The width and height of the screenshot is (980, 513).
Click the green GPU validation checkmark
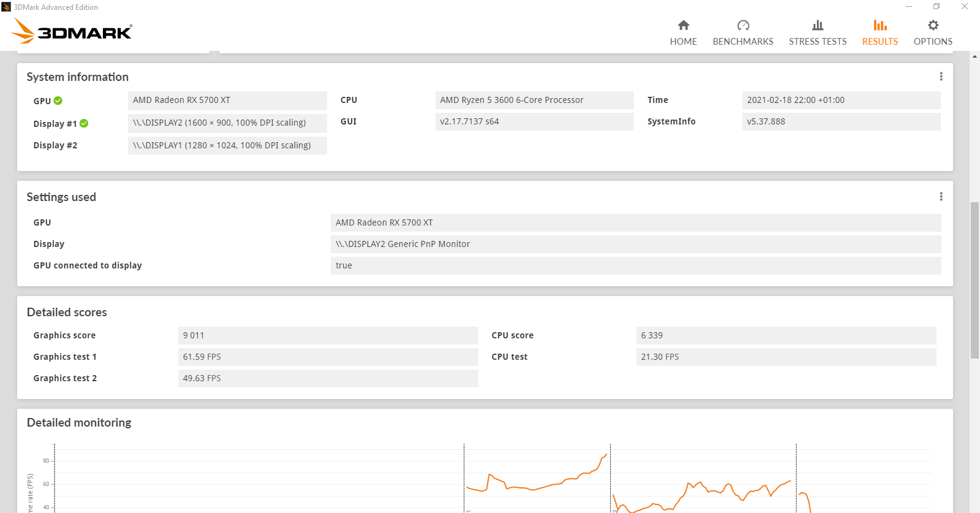pos(58,101)
